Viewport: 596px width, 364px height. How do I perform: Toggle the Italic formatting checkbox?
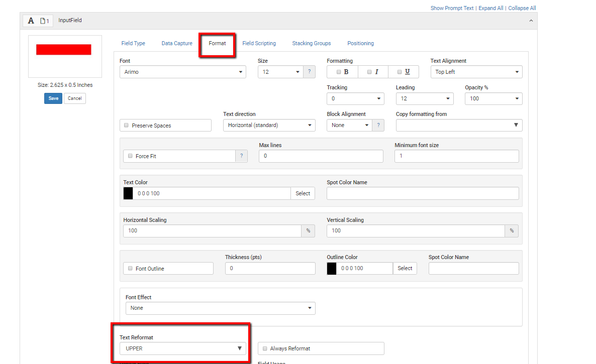[x=369, y=72]
